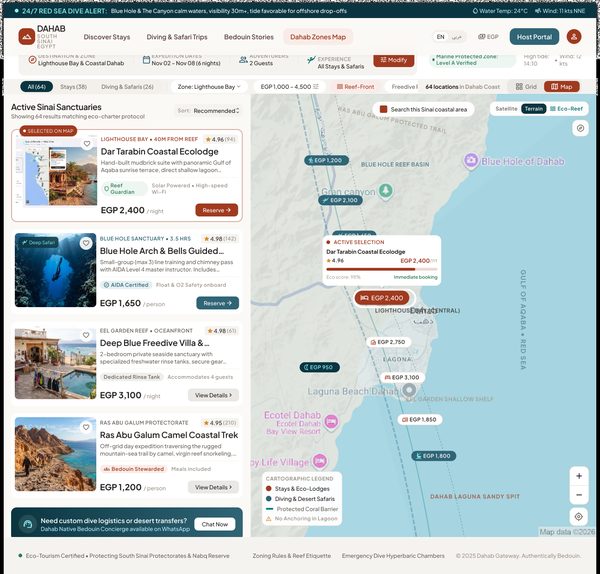Click the WhatsApp concierge headset icon
Viewport: 600px width, 574px height.
(x=28, y=524)
